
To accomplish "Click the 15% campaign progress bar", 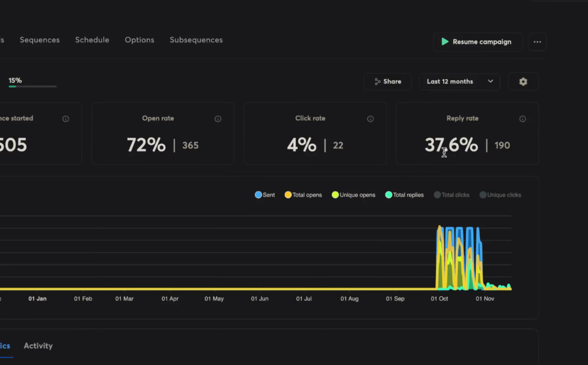I will 32,86.
